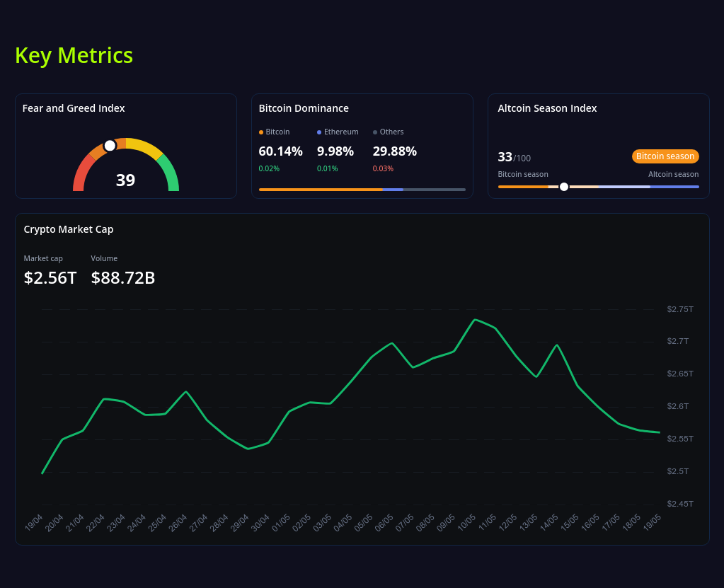This screenshot has height=588, width=724.
Task: Click the red segment of the fear gauge
Action: [x=81, y=173]
